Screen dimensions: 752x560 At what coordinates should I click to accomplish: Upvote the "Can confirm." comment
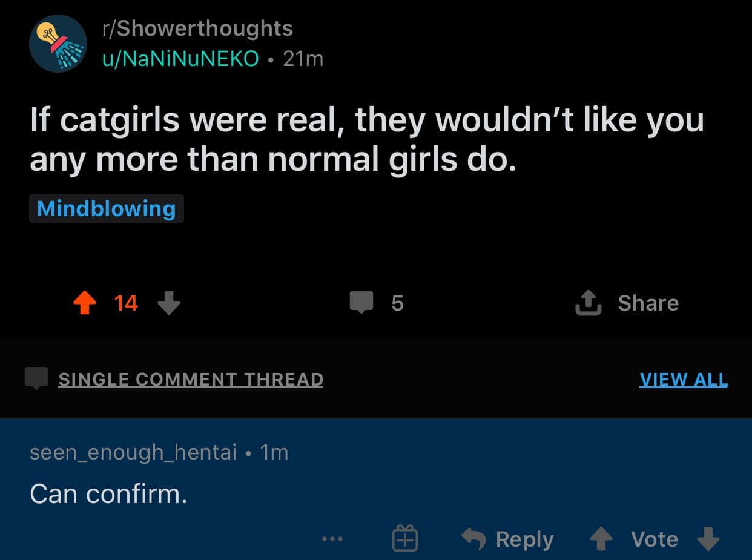(x=601, y=539)
